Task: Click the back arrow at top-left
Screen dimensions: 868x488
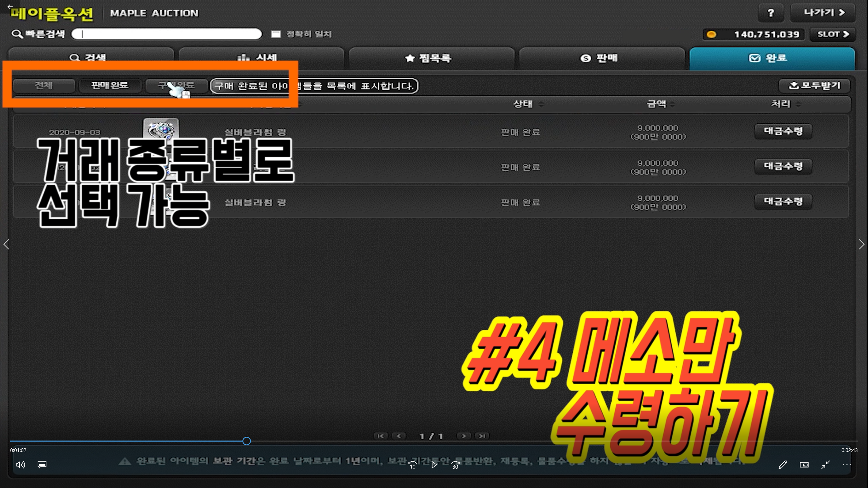Action: [x=10, y=6]
